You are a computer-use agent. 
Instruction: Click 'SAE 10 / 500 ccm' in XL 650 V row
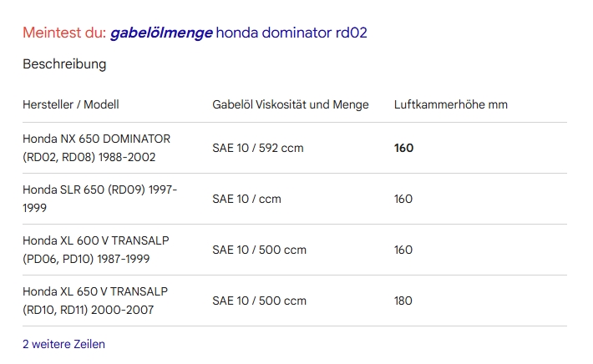(x=259, y=301)
